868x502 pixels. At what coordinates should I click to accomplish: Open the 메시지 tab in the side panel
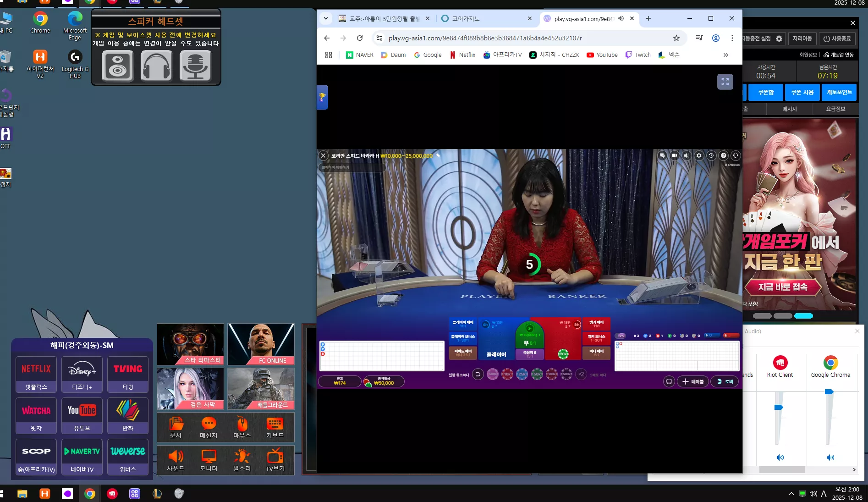tap(789, 109)
